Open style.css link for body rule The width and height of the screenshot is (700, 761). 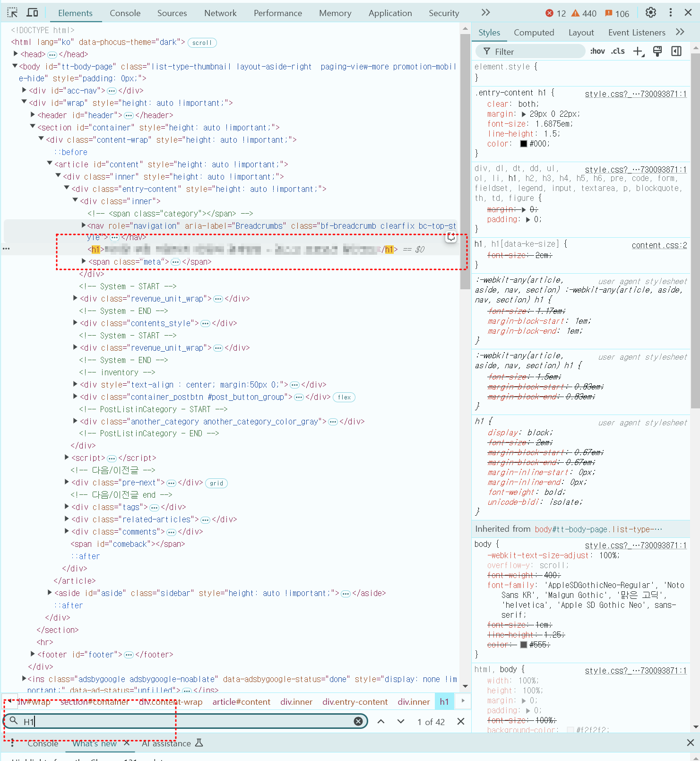[x=636, y=545]
